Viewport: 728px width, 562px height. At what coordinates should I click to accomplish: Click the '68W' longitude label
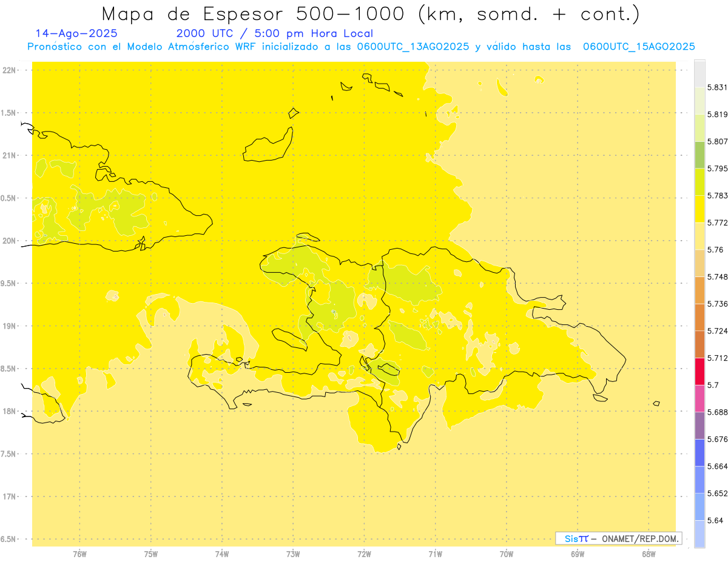pos(649,554)
